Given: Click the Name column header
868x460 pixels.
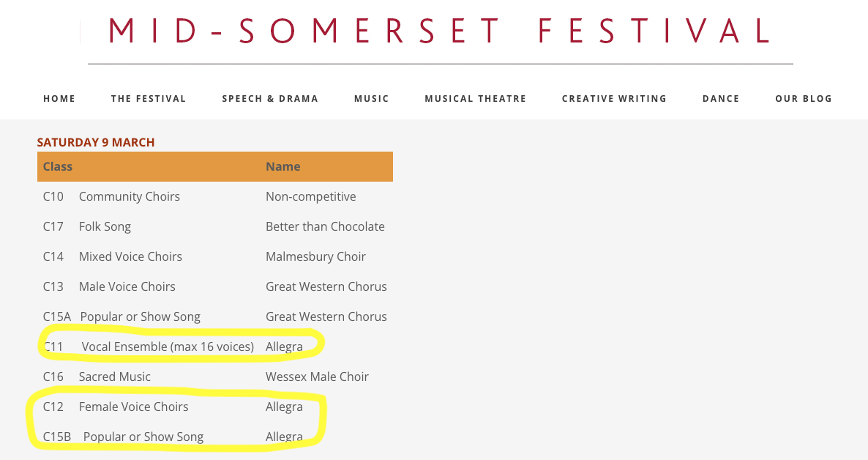Looking at the screenshot, I should coord(283,166).
